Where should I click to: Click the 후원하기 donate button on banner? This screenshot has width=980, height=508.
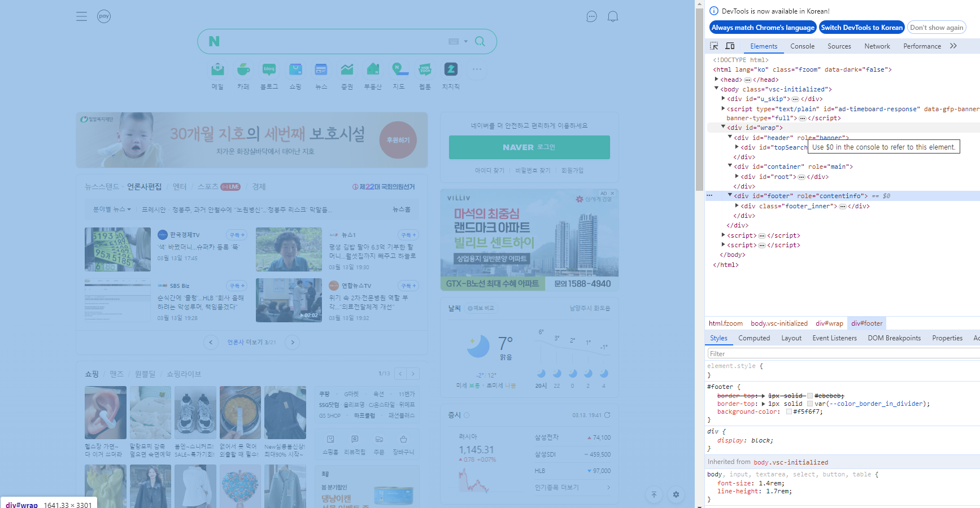click(x=398, y=140)
